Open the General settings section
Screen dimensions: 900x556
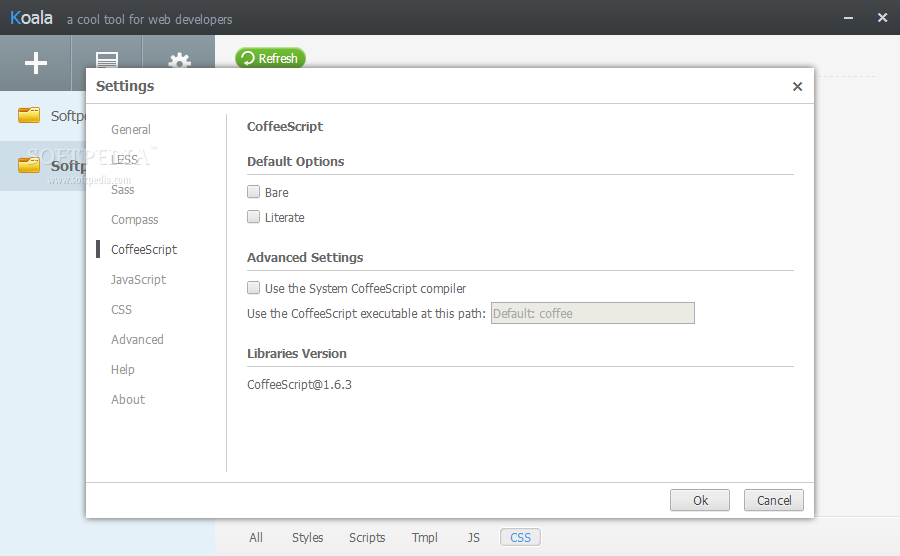pos(131,130)
